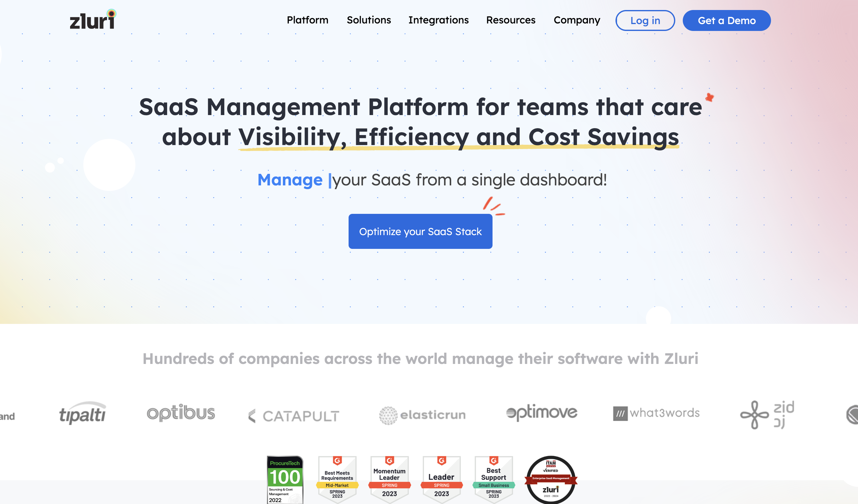Select Integrations in the navigation bar
The height and width of the screenshot is (504, 858).
438,20
